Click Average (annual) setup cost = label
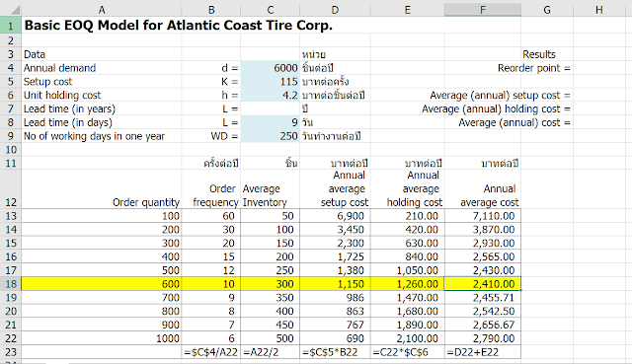Viewport: 632px width, 364px height. point(501,96)
